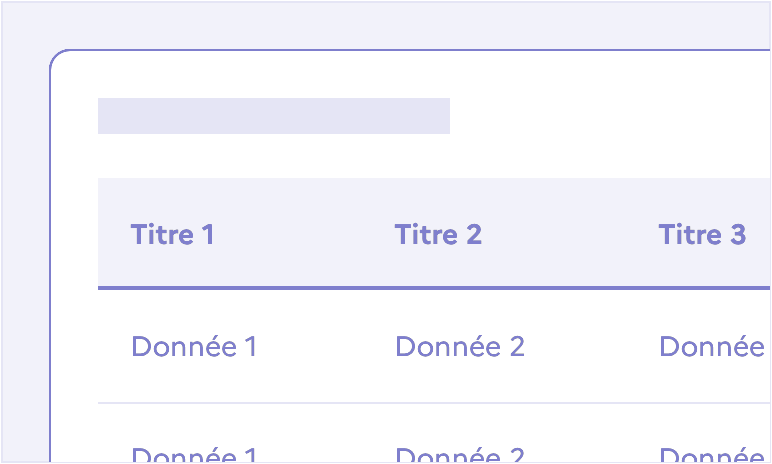Select the Titre 2 column header
The image size is (772, 464).
click(438, 234)
